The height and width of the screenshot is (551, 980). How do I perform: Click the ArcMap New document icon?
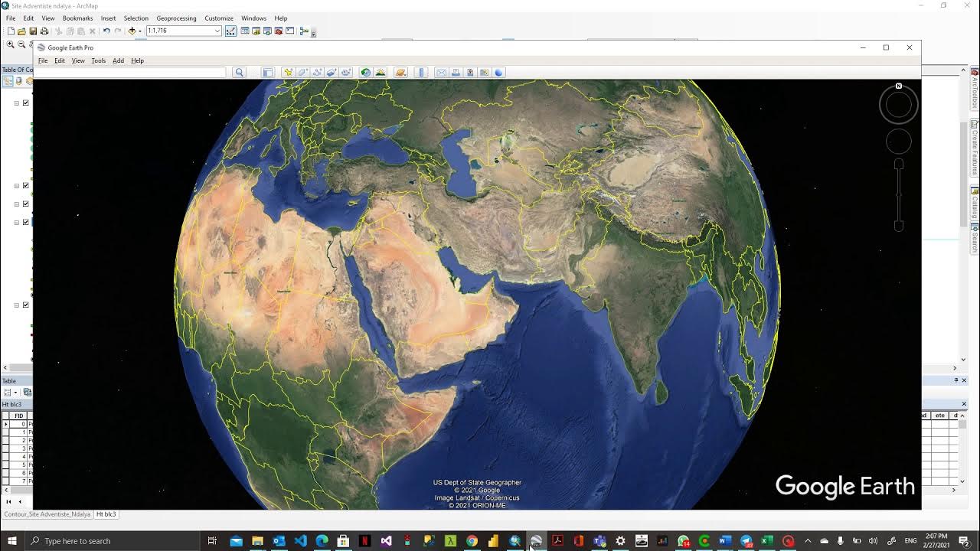point(11,31)
